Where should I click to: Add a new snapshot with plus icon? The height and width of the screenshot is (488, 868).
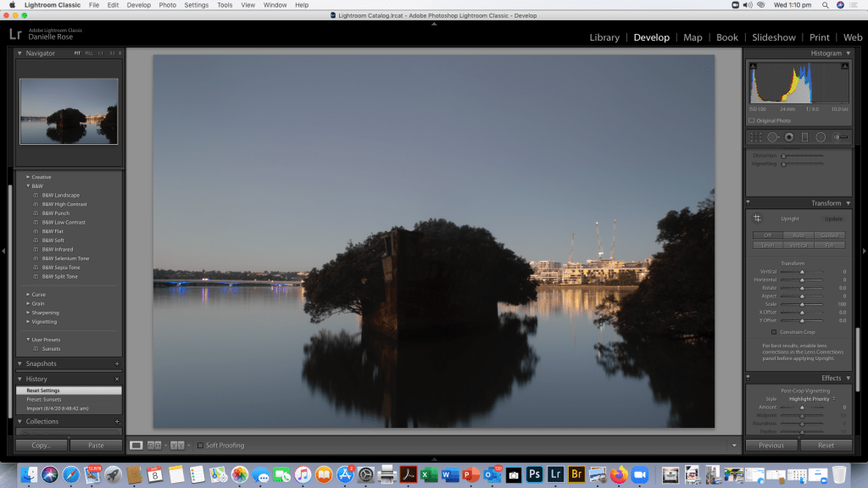pos(117,363)
